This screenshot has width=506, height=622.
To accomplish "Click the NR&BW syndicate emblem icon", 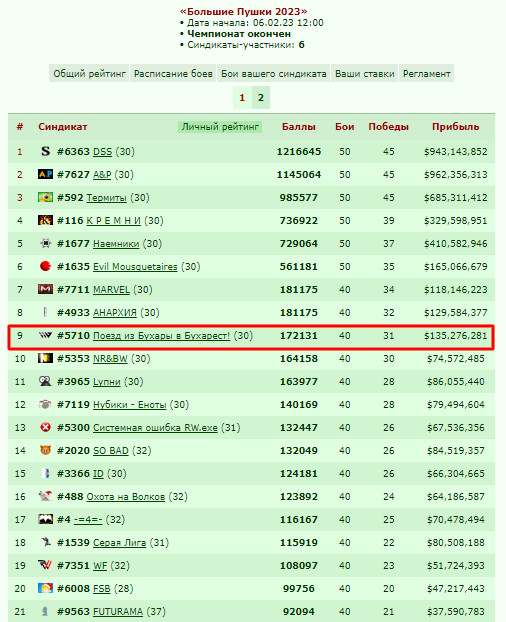I will click(46, 358).
